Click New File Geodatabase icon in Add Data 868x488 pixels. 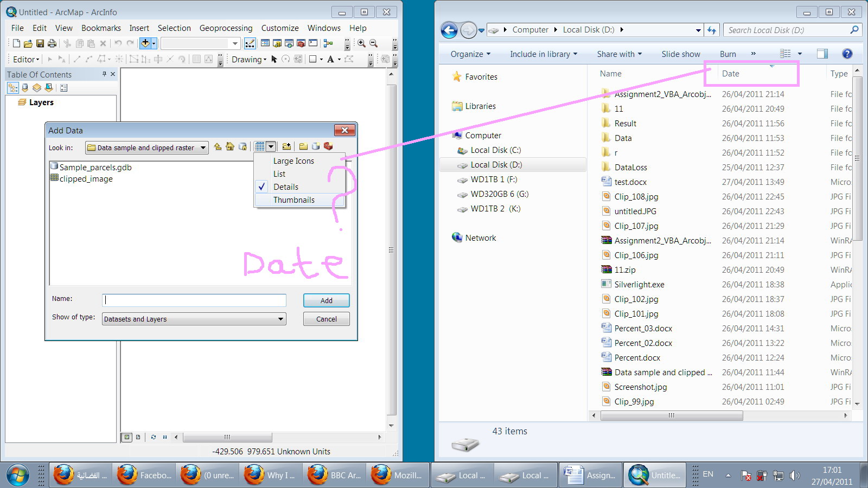(316, 146)
